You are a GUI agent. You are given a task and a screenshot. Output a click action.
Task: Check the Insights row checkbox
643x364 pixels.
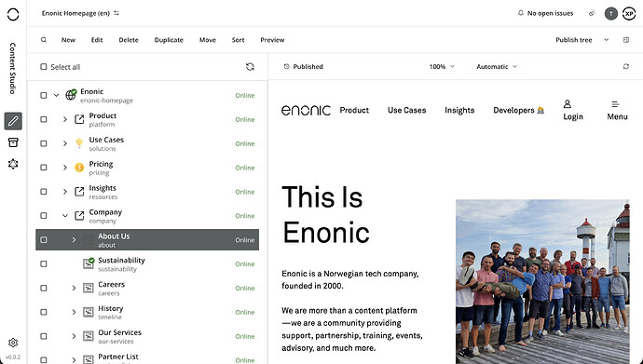(x=44, y=191)
